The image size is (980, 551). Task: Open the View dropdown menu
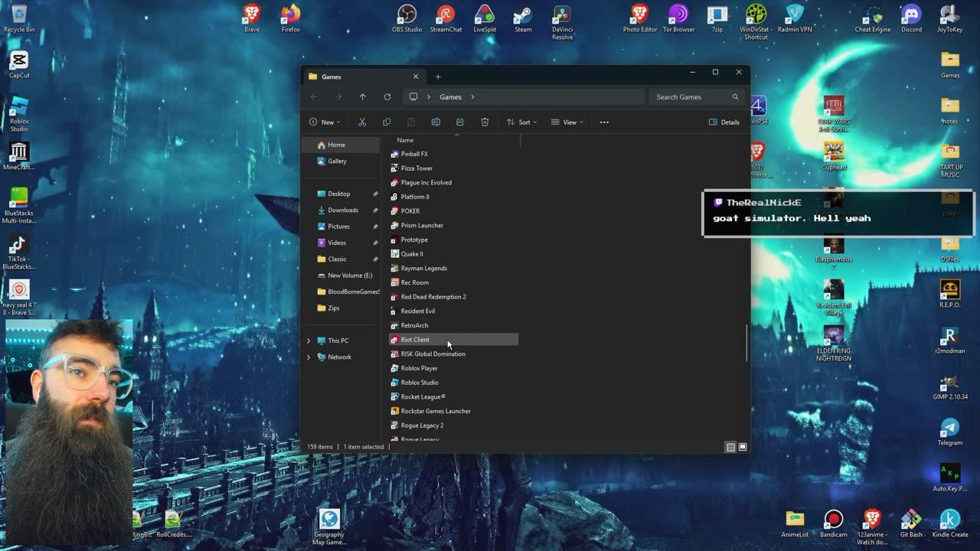pos(567,122)
